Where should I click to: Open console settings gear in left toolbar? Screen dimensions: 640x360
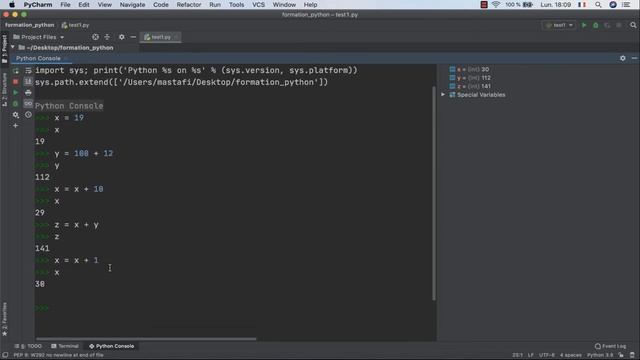tap(16, 115)
